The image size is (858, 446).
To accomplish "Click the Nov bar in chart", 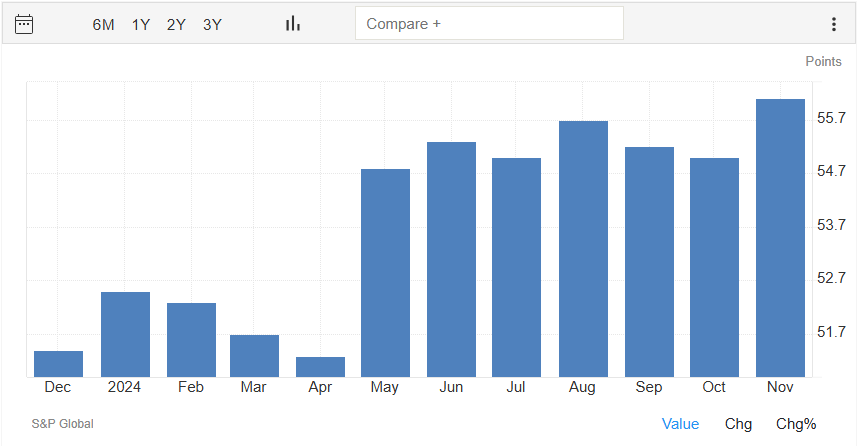I will pyautogui.click(x=780, y=238).
